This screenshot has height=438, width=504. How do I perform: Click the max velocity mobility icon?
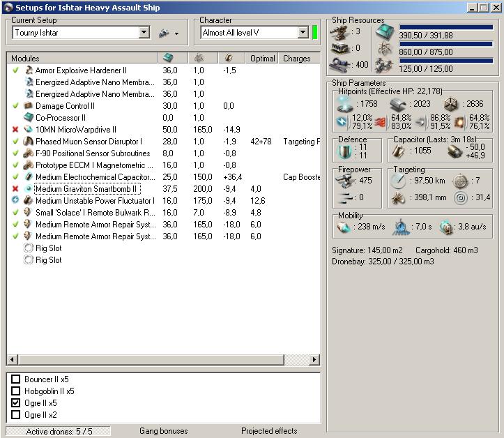pyautogui.click(x=343, y=227)
